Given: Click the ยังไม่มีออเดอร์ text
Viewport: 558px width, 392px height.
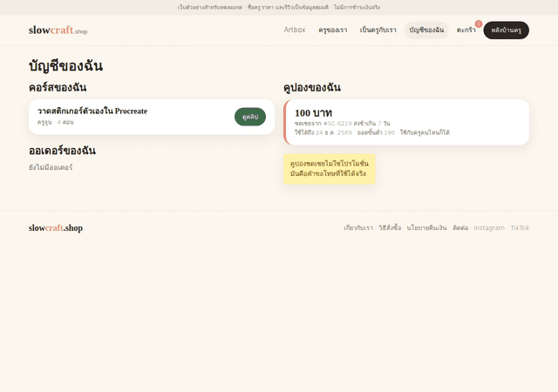Looking at the screenshot, I should (51, 167).
